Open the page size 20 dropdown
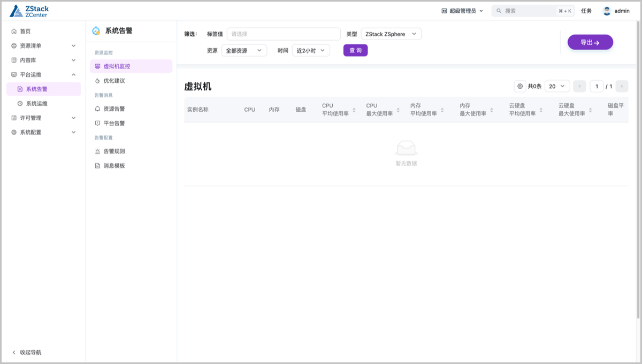This screenshot has height=364, width=642. click(x=557, y=86)
